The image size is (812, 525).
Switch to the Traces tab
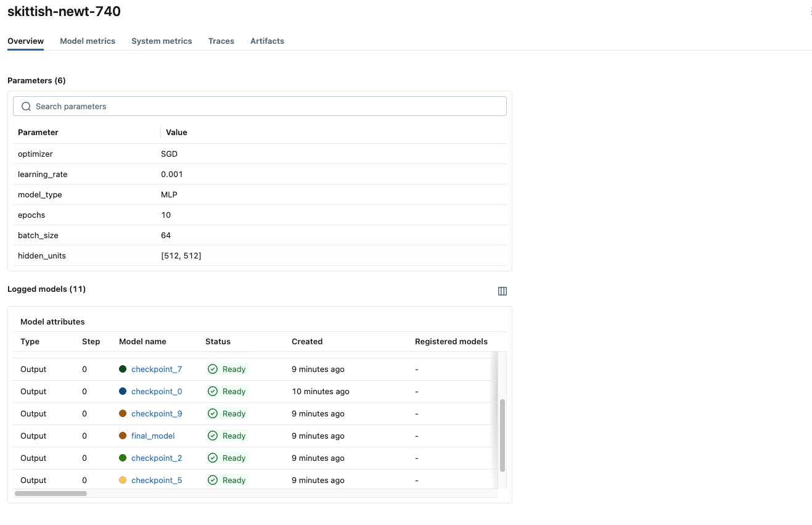click(221, 41)
